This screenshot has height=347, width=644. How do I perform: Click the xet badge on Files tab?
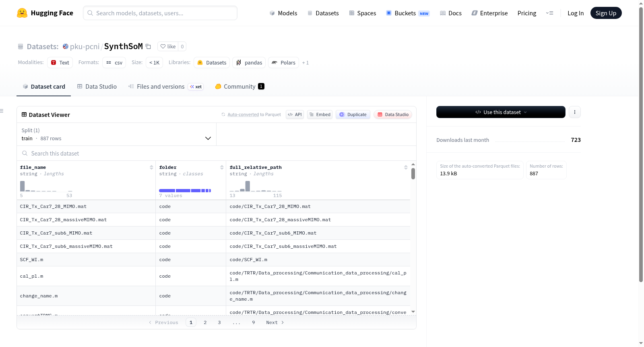[196, 87]
